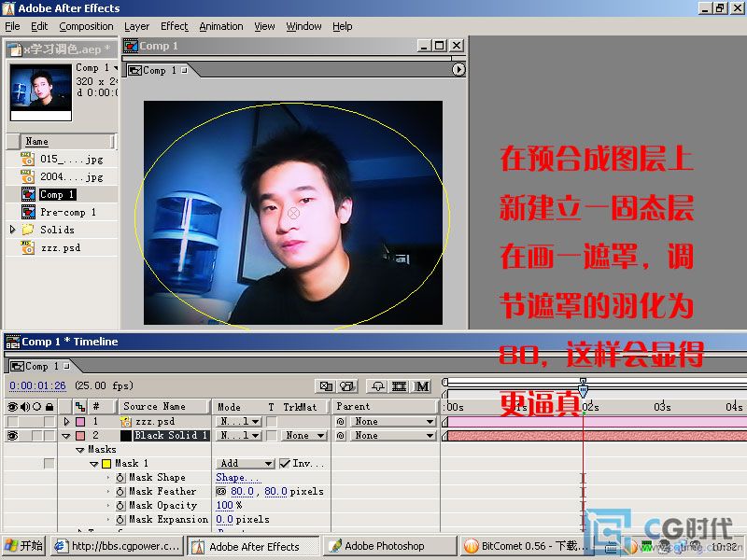Screen dimensions: 747x560
Task: Click the solo column header icon
Action: (x=36, y=407)
